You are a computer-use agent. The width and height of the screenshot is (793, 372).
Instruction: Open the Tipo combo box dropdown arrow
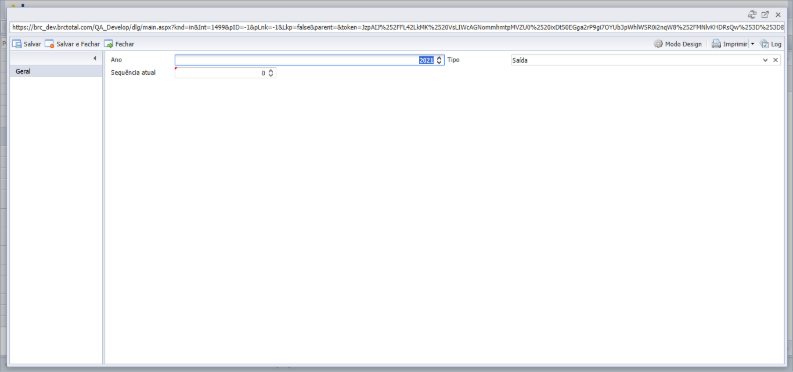click(765, 60)
